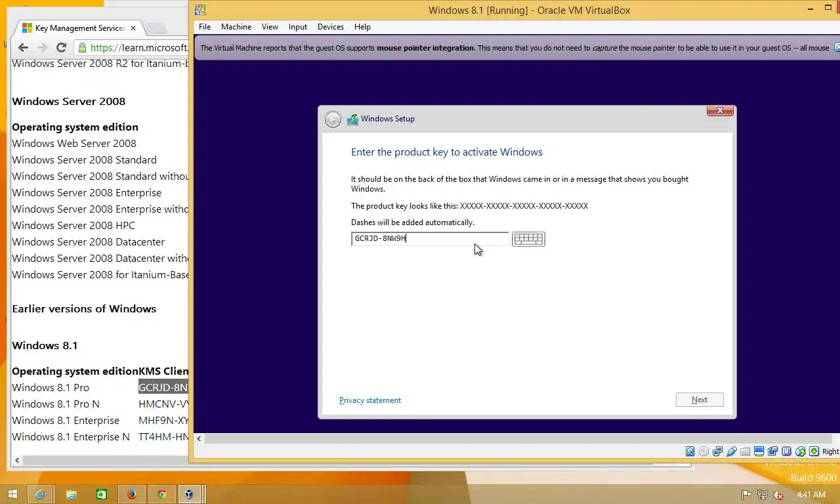Click the horizontal scrollbar left arrow in VirtualBox
This screenshot has width=840, height=504.
tap(199, 438)
